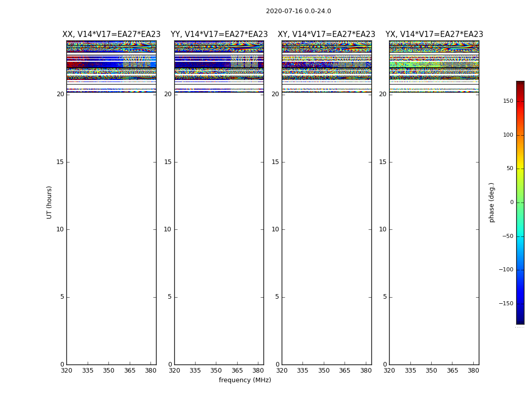Click the 365 frequency tick under XY panel
532x405 pixels.
[345, 371]
